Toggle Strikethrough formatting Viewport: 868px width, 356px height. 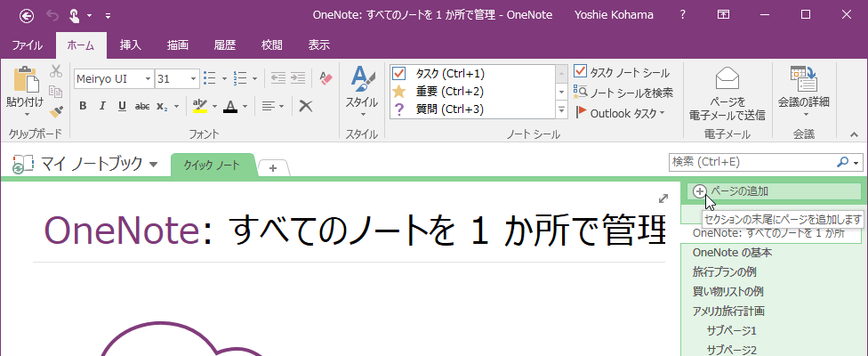(142, 106)
